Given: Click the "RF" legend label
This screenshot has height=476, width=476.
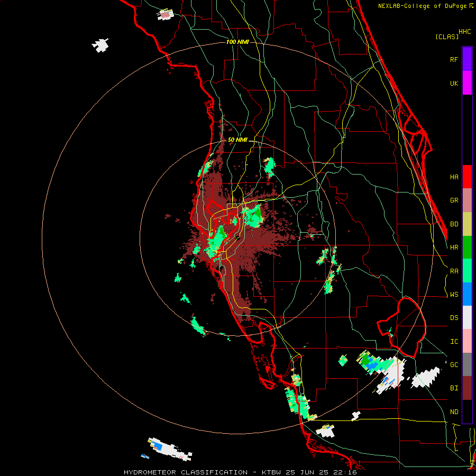Looking at the screenshot, I should coord(454,59).
